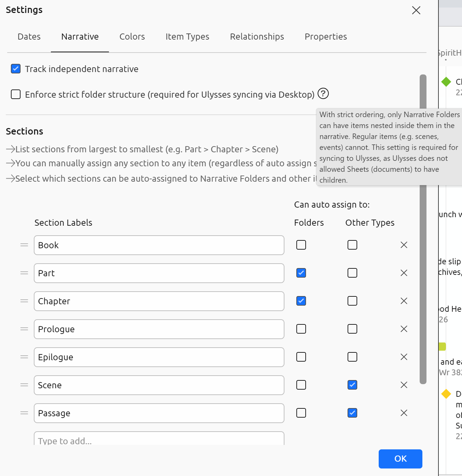This screenshot has width=462, height=476.
Task: Remove the Book section label
Action: (x=404, y=245)
